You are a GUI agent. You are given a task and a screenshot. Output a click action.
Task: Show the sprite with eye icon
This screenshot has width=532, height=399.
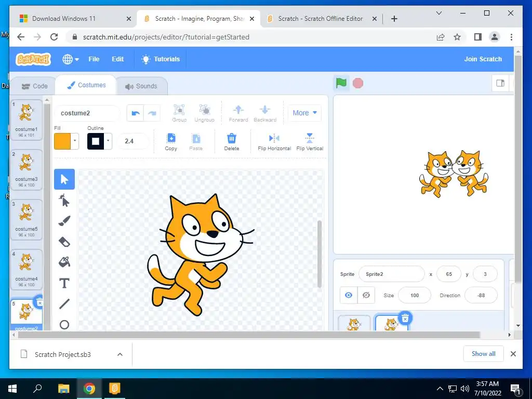click(x=349, y=295)
